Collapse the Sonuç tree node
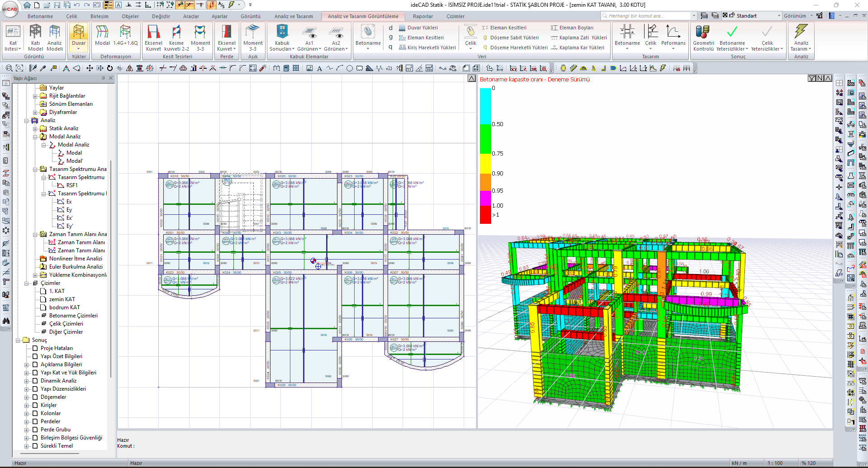This screenshot has height=468, width=868. point(18,340)
